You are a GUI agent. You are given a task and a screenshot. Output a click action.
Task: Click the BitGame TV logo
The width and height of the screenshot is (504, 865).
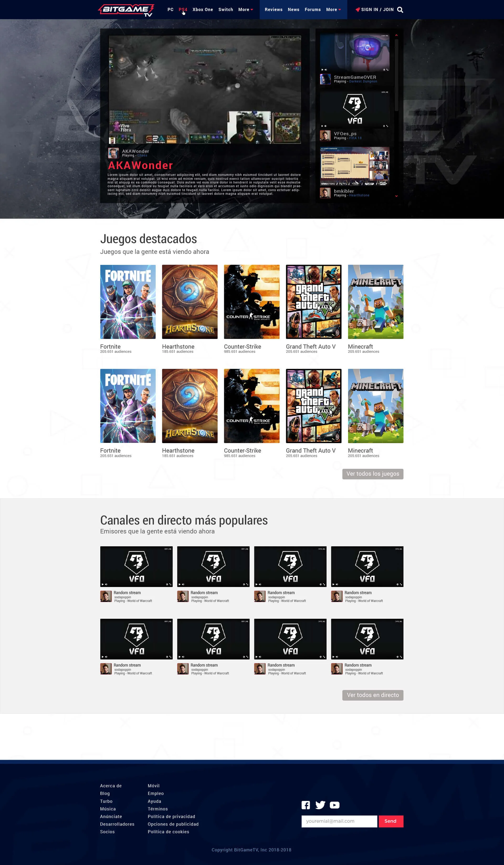point(126,10)
